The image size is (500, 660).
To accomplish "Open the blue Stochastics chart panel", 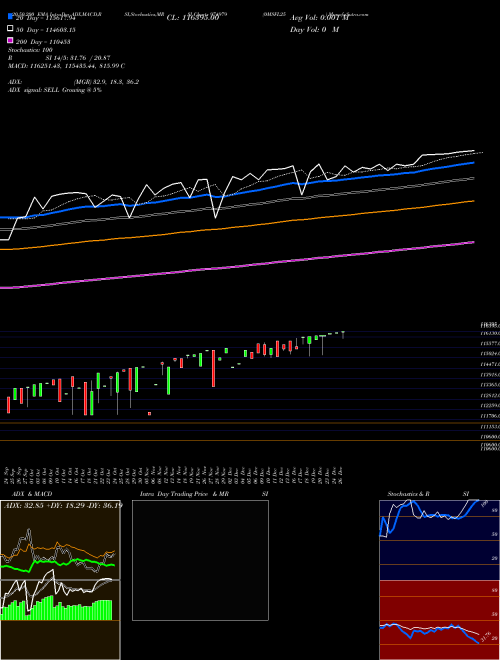I will coord(439,540).
